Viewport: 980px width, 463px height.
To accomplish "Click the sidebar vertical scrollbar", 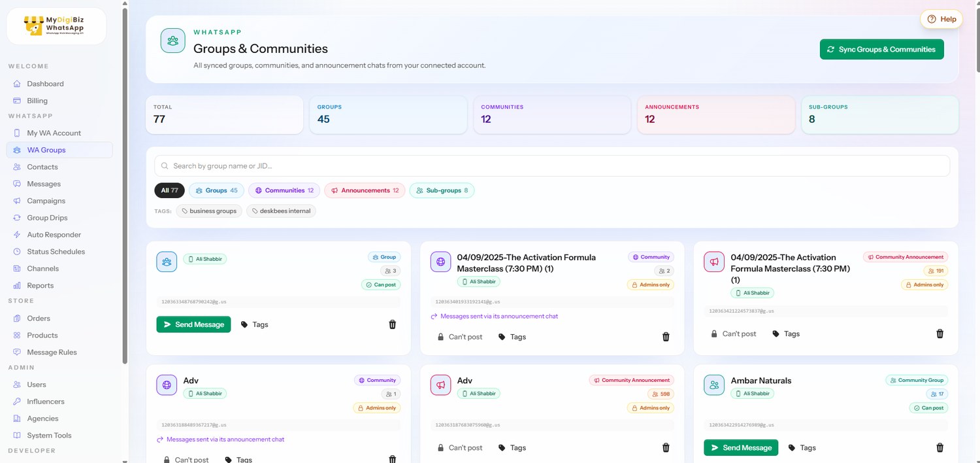I will pyautogui.click(x=125, y=186).
